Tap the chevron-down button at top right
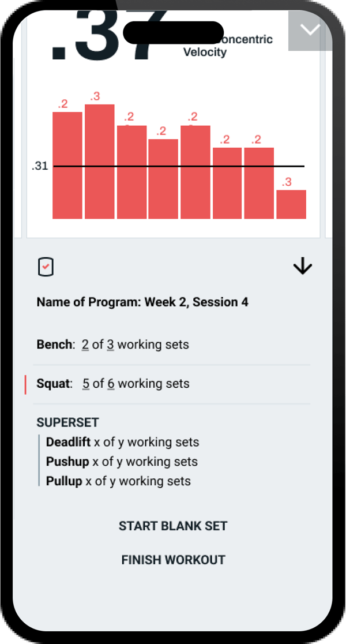The height and width of the screenshot is (644, 346). tap(310, 30)
